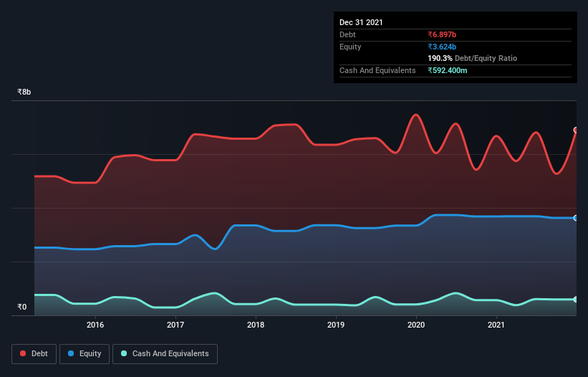Select the 2021 x-axis label
The image size is (588, 377).
496,325
